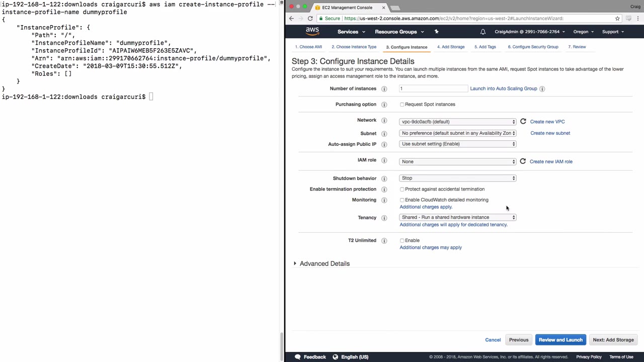Open dedicated tenancy additional charges link

tap(453, 225)
